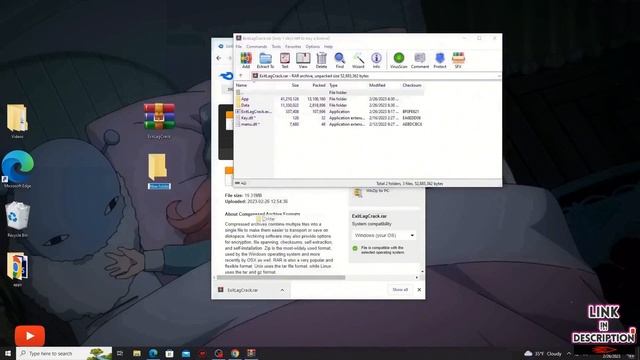Open the Options menu in WinRAR

coord(313,47)
